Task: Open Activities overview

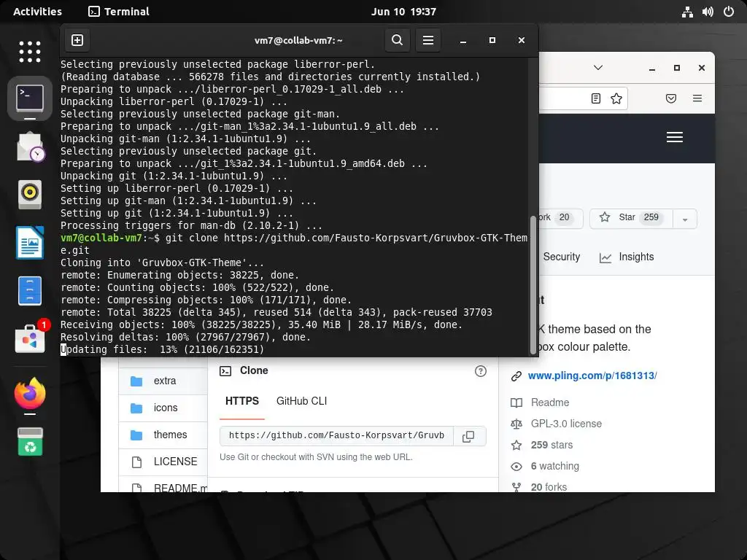Action: 38,12
